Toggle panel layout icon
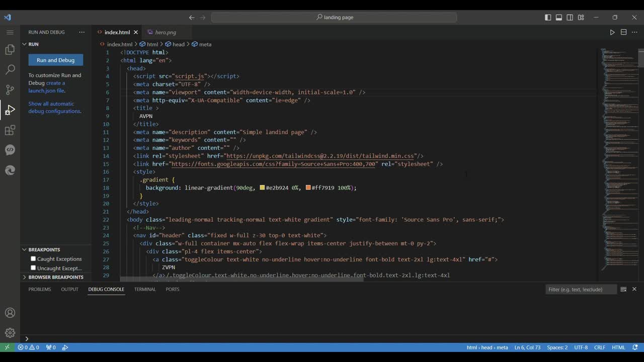Viewport: 644px width, 362px height. (559, 17)
